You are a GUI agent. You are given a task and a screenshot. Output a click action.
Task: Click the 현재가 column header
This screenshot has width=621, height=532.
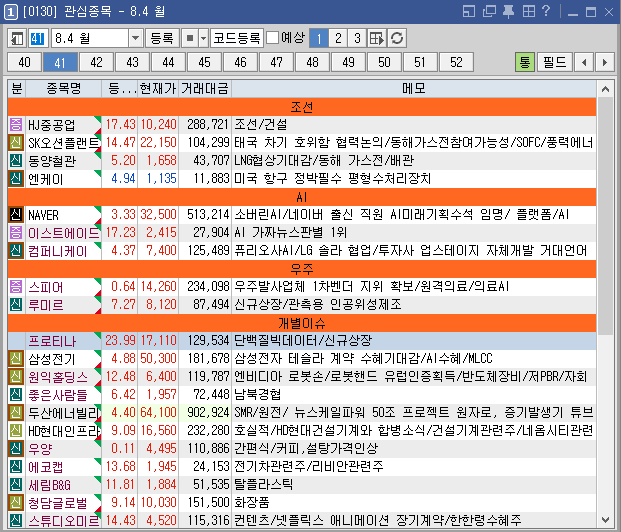coord(158,88)
